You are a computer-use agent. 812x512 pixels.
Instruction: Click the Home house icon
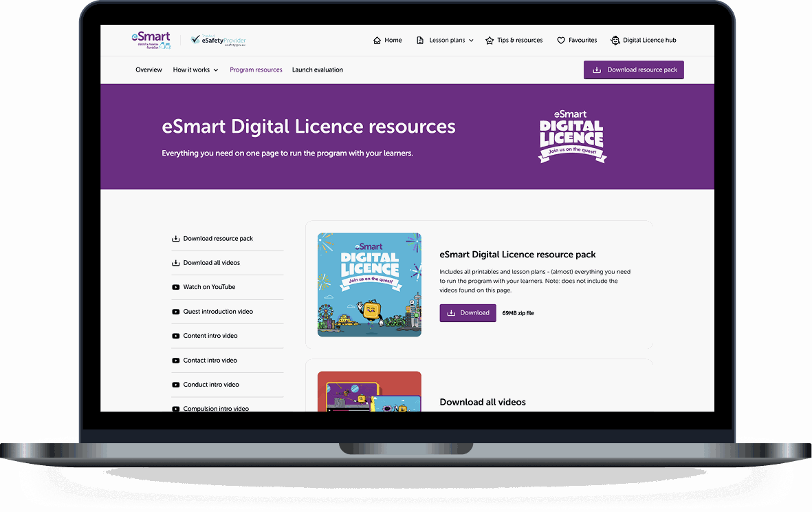point(377,41)
